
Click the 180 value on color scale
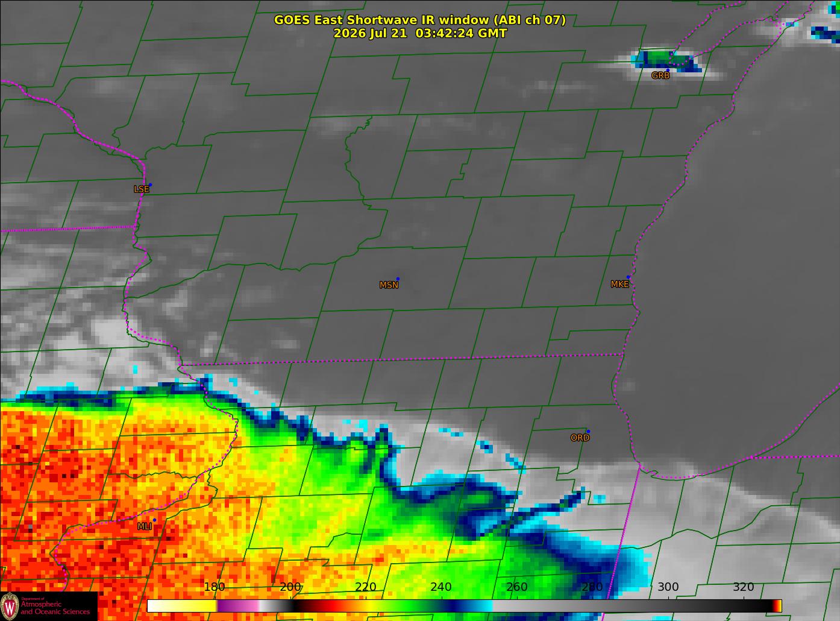coord(215,587)
